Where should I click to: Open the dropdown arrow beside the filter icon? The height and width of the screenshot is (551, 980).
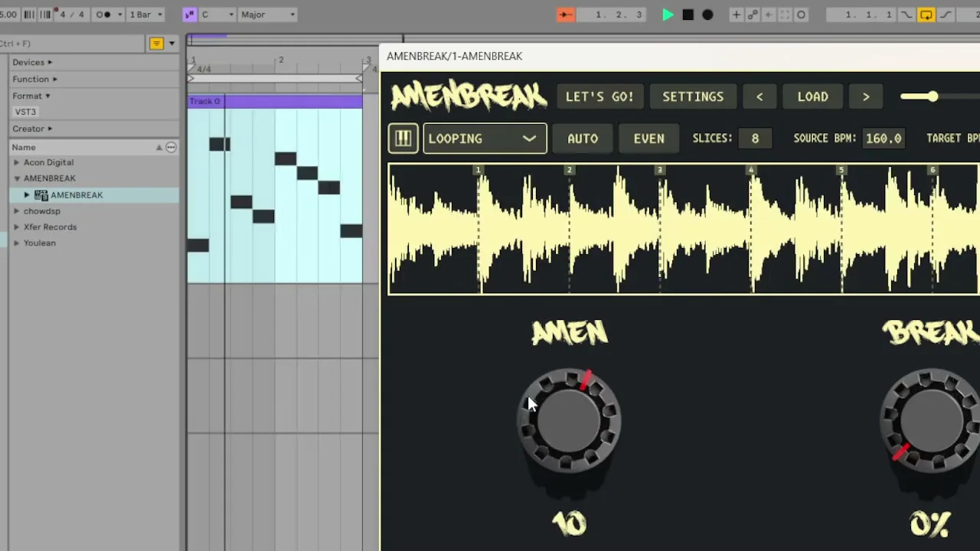click(171, 44)
